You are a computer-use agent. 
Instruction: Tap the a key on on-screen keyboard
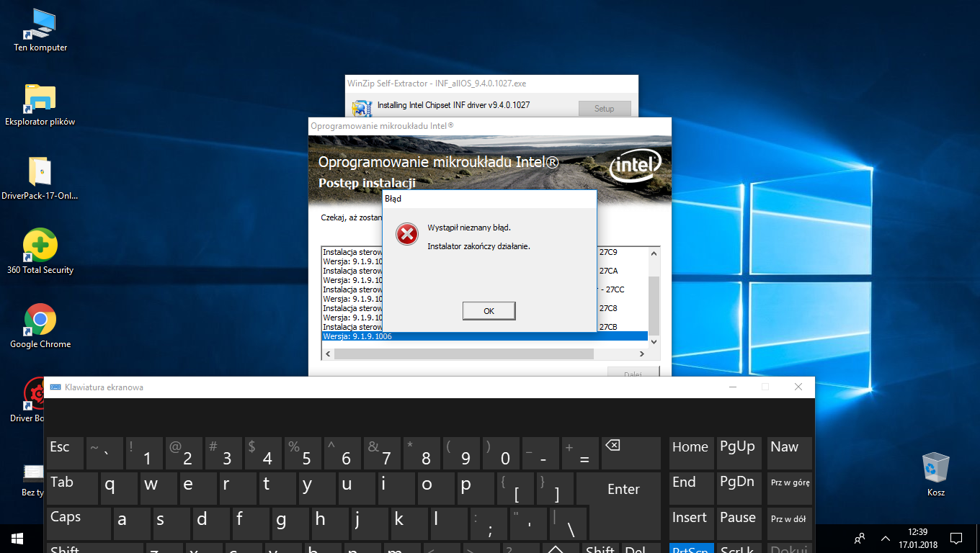(132, 523)
